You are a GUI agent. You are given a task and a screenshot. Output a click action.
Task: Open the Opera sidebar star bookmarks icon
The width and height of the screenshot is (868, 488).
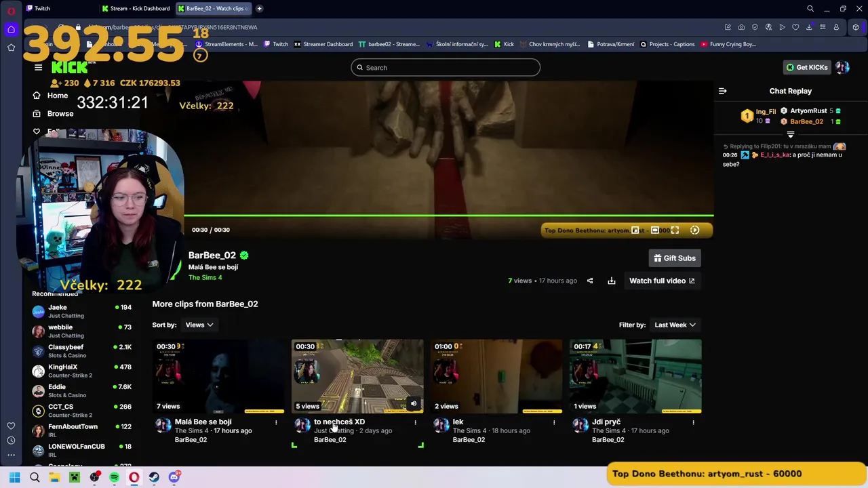coord(11,47)
